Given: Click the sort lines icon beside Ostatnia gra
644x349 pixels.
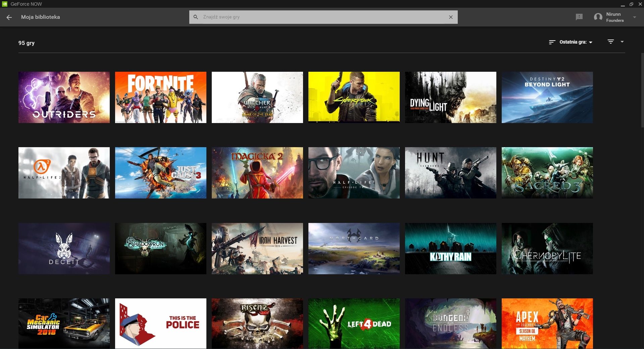Looking at the screenshot, I should click(552, 42).
